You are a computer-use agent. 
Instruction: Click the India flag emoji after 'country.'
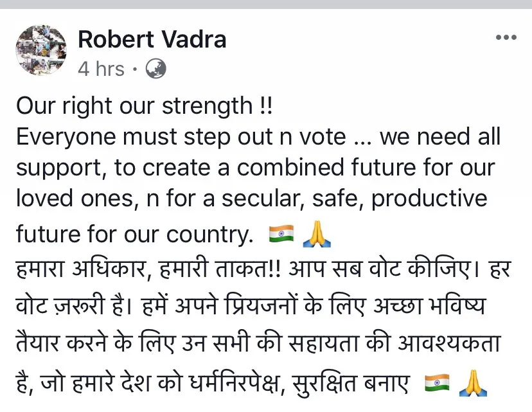281,234
